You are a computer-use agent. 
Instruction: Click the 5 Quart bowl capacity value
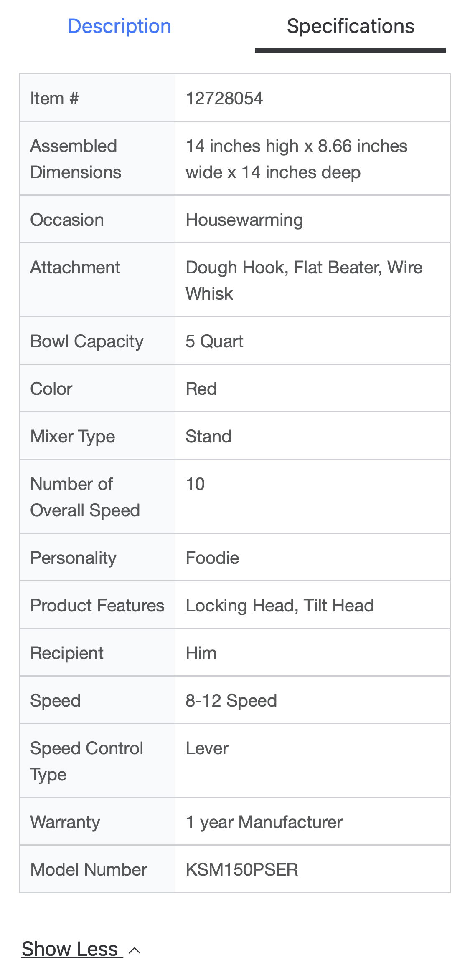[x=214, y=341]
